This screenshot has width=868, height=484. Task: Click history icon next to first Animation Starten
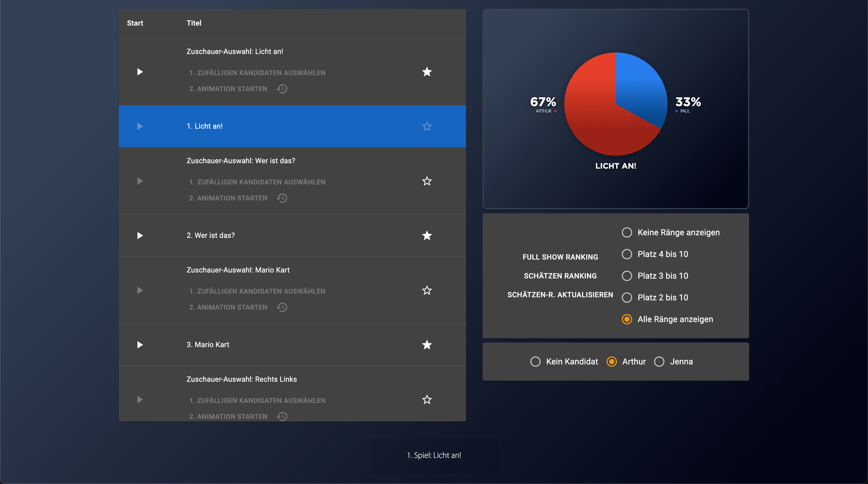282,89
